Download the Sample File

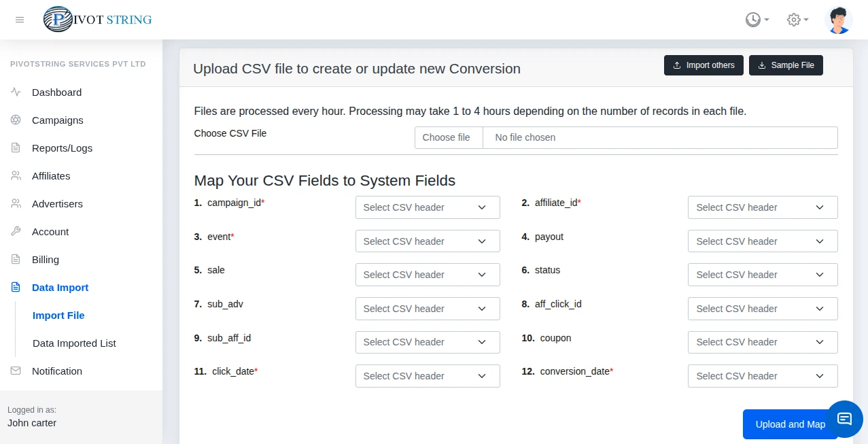point(786,65)
